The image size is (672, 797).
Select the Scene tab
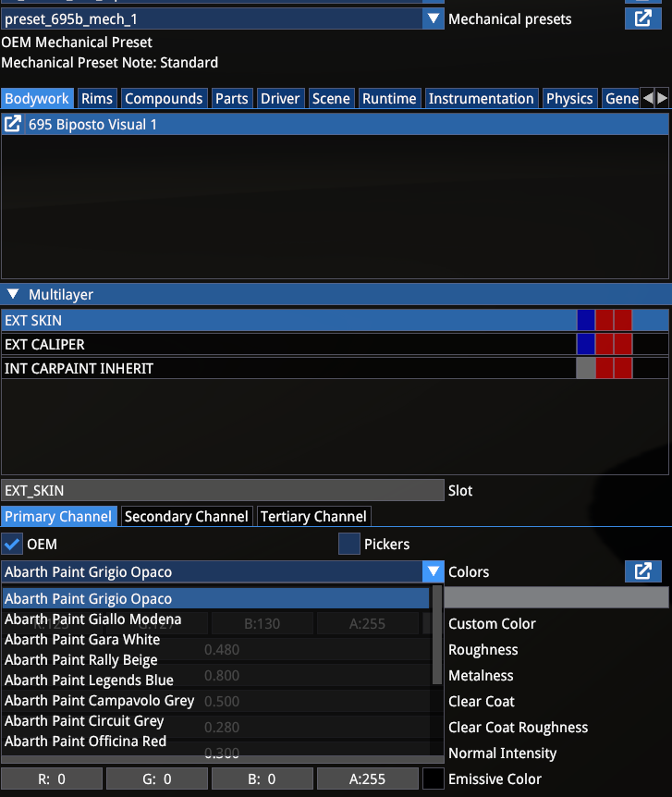(331, 98)
